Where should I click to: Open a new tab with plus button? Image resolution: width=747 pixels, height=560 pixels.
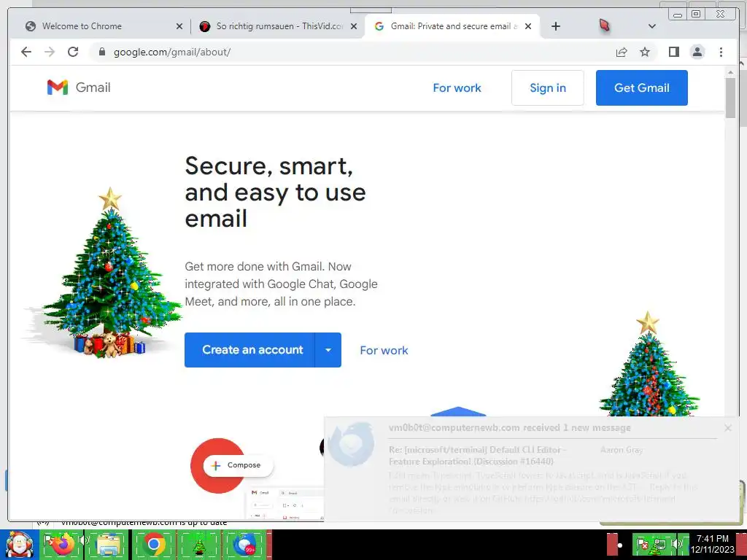pyautogui.click(x=555, y=26)
